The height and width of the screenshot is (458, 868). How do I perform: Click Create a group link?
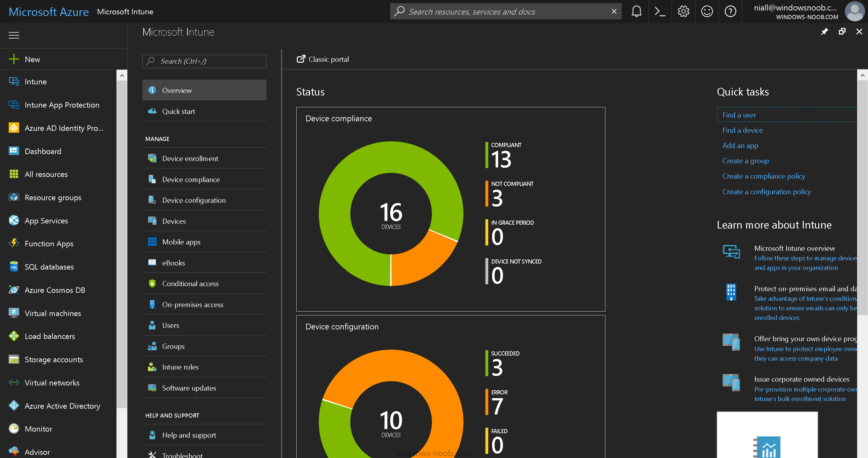pyautogui.click(x=745, y=161)
